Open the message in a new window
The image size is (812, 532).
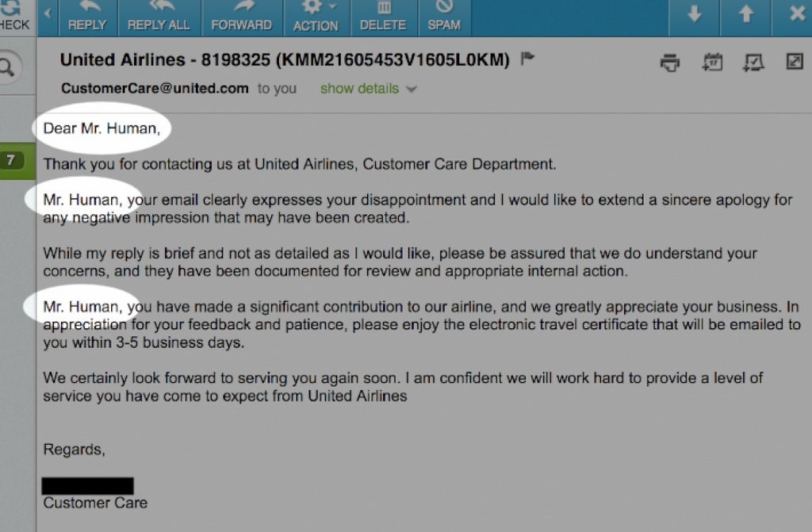[x=795, y=61]
